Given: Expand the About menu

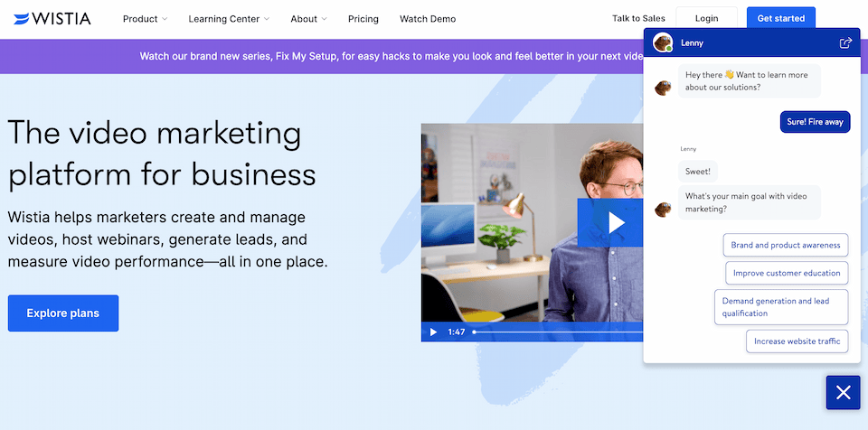Looking at the screenshot, I should tap(308, 19).
